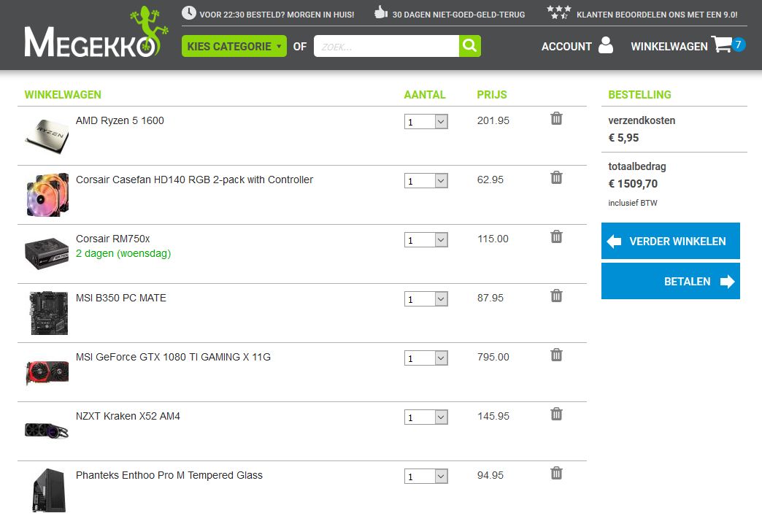This screenshot has width=762, height=532.
Task: Click the GTX 1080 TI graphics card thumbnail
Action: pos(47,373)
